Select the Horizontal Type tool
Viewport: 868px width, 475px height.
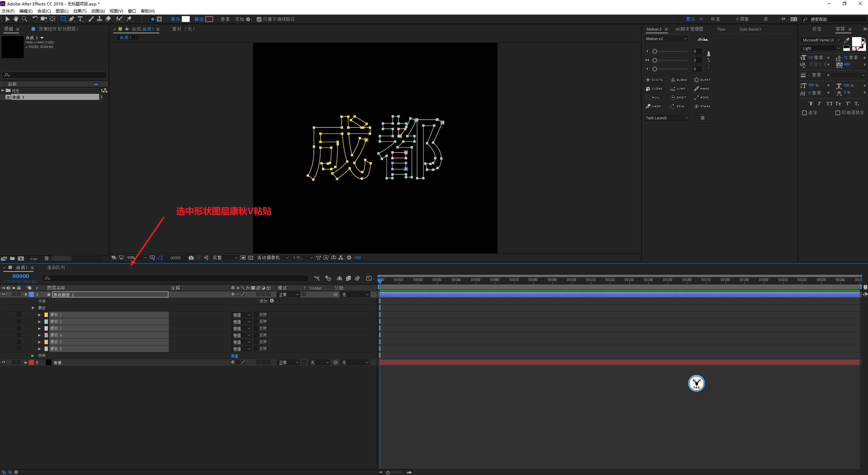point(80,19)
